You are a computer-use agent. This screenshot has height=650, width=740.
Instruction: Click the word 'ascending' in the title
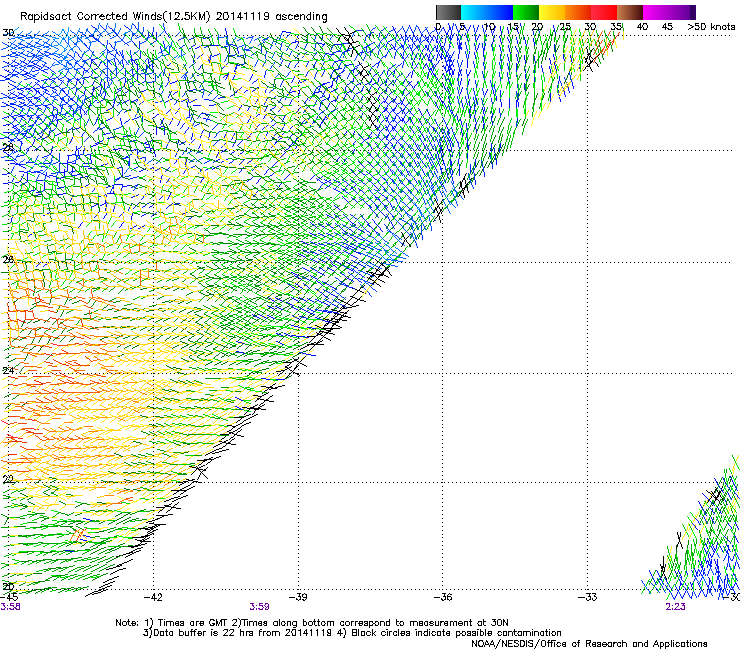click(x=301, y=17)
